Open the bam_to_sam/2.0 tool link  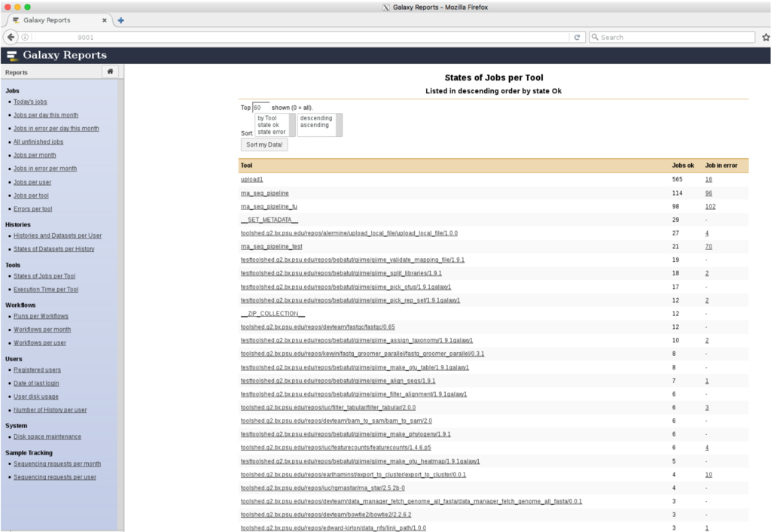(x=337, y=421)
